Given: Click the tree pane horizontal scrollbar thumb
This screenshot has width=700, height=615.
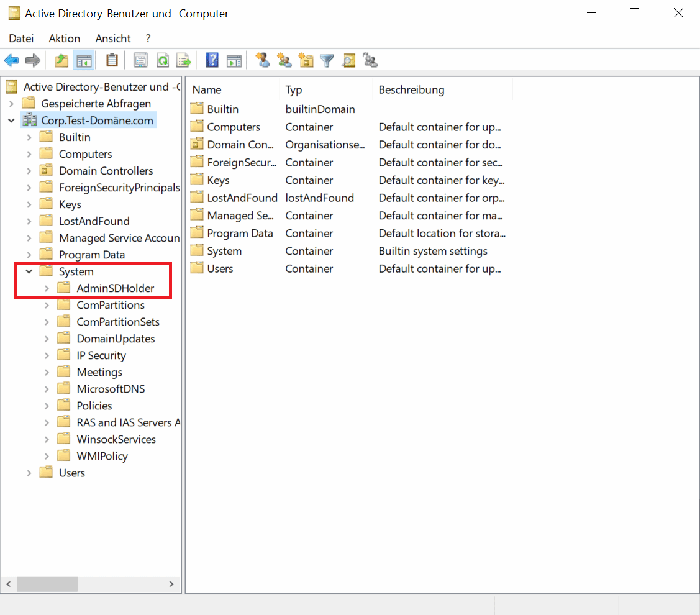Looking at the screenshot, I should pos(47,585).
